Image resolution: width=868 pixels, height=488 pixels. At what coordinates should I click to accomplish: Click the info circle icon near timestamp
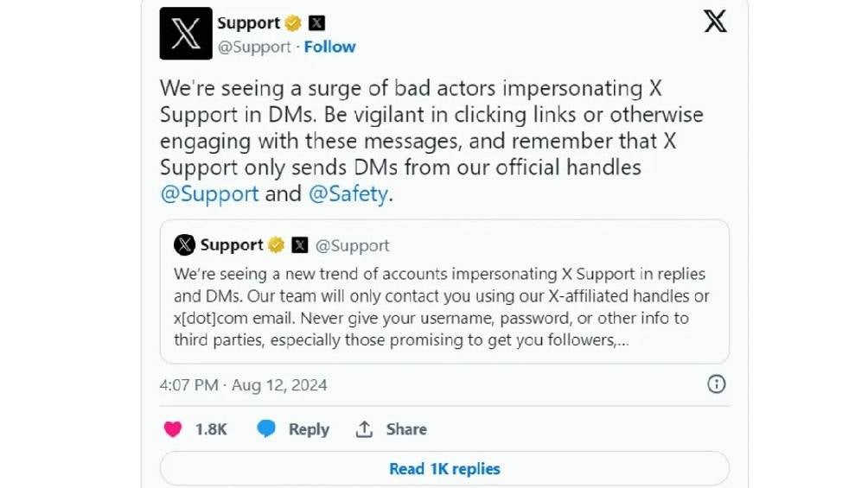pyautogui.click(x=717, y=384)
